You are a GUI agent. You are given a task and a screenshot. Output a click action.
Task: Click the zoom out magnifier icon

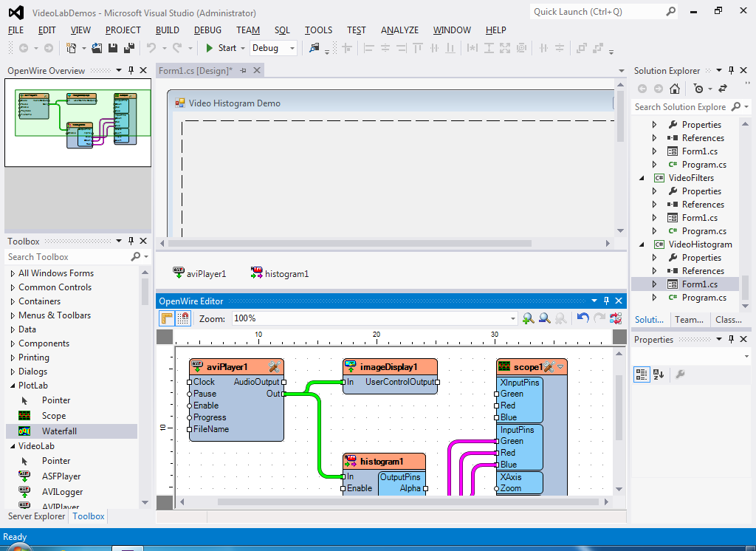point(545,318)
